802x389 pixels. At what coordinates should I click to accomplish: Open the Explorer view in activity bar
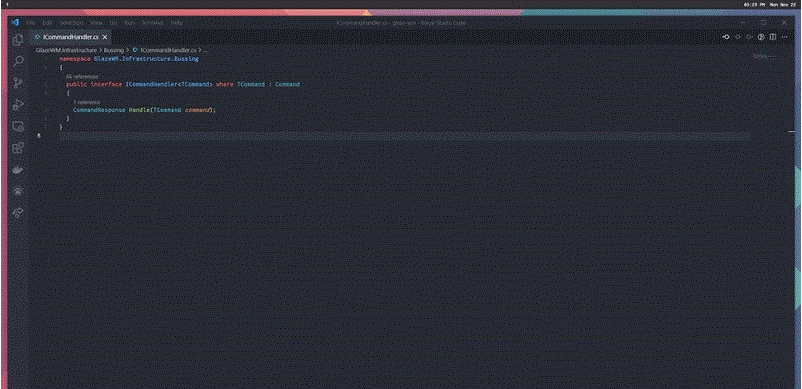[x=18, y=39]
